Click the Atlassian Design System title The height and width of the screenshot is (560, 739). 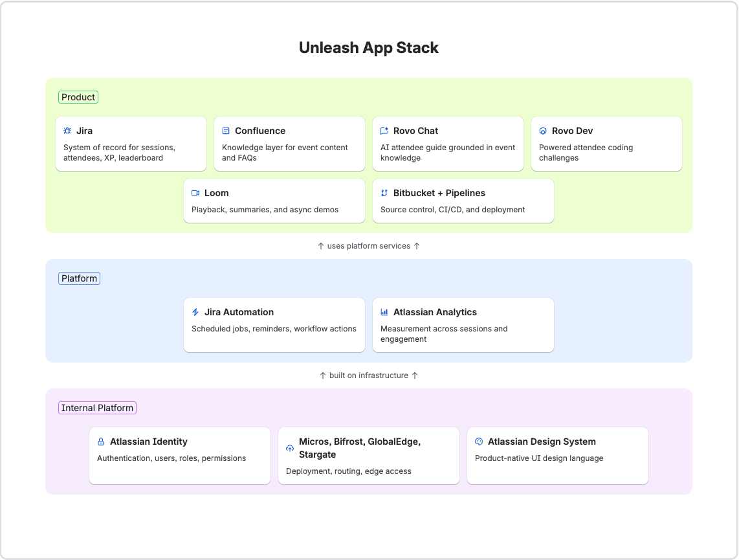(542, 442)
